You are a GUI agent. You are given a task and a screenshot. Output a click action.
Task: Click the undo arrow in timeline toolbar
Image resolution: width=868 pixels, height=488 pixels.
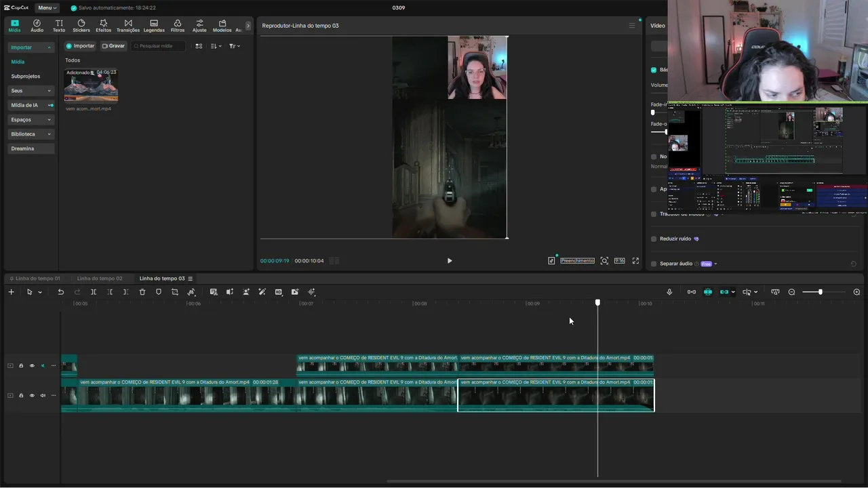(60, 292)
